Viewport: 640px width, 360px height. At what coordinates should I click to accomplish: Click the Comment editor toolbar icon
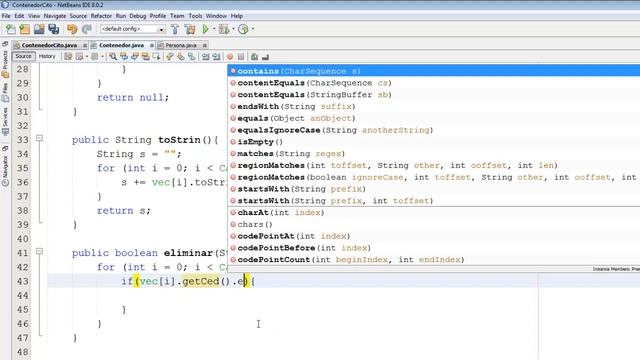[x=254, y=57]
